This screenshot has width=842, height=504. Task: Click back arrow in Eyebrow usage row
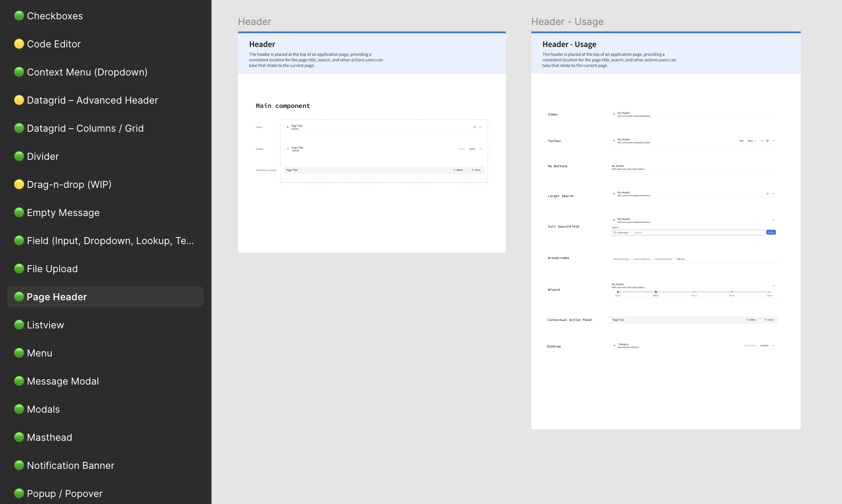click(x=615, y=346)
